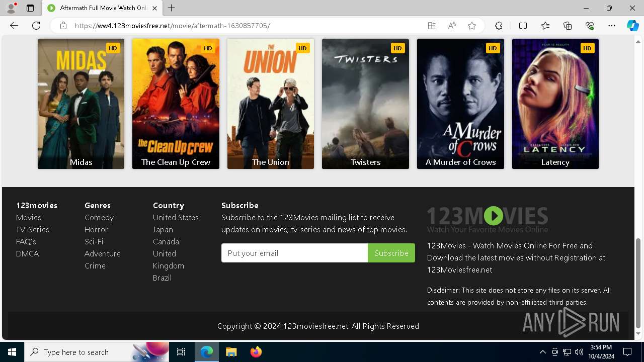This screenshot has width=644, height=362.
Task: Open Collections icon
Action: pyautogui.click(x=568, y=26)
